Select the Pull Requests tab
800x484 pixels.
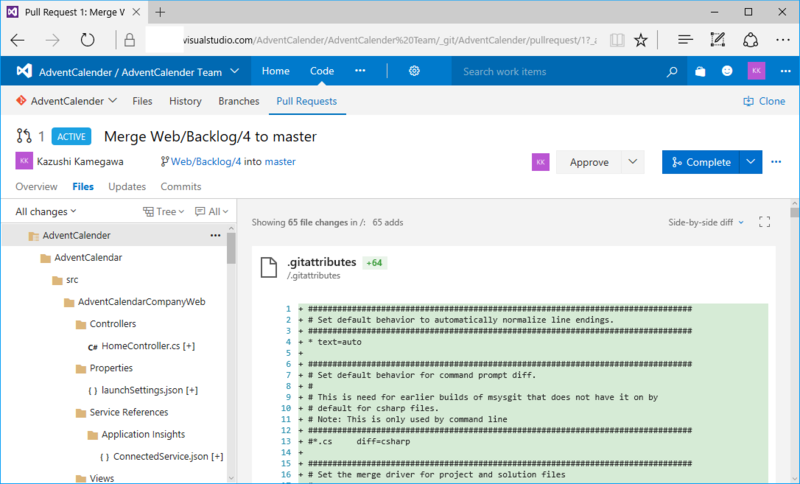point(307,101)
